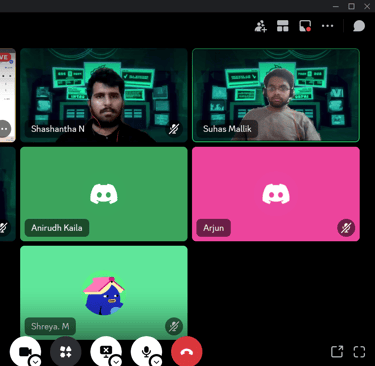This screenshot has width=375, height=366.
Task: Click Arjun's muted mic icon
Action: tap(346, 228)
